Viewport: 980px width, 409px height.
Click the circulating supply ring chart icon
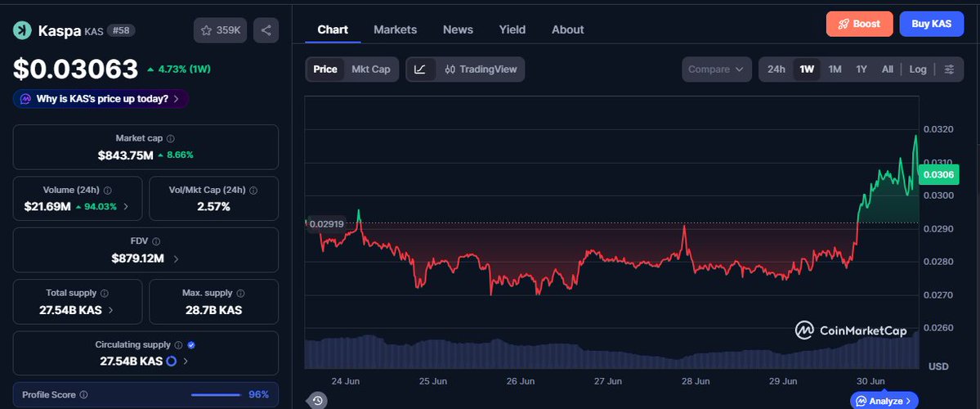coord(172,361)
